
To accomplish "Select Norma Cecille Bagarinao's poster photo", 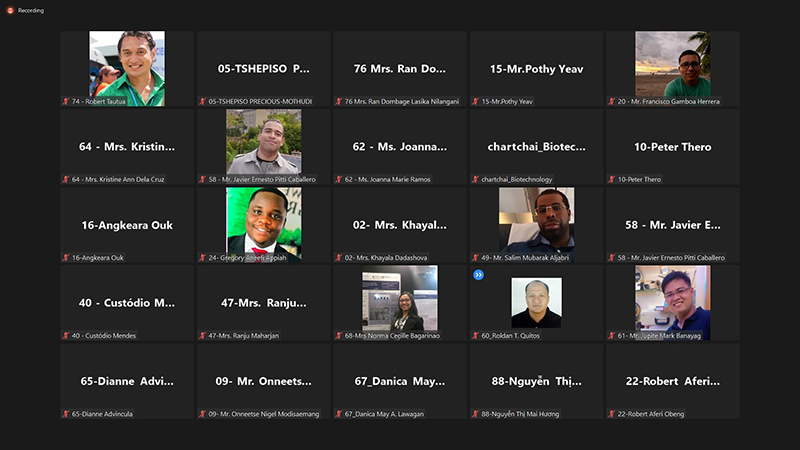I will (400, 298).
